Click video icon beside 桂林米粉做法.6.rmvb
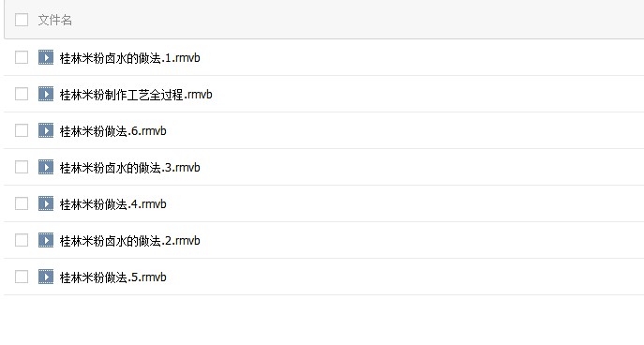 (x=46, y=130)
